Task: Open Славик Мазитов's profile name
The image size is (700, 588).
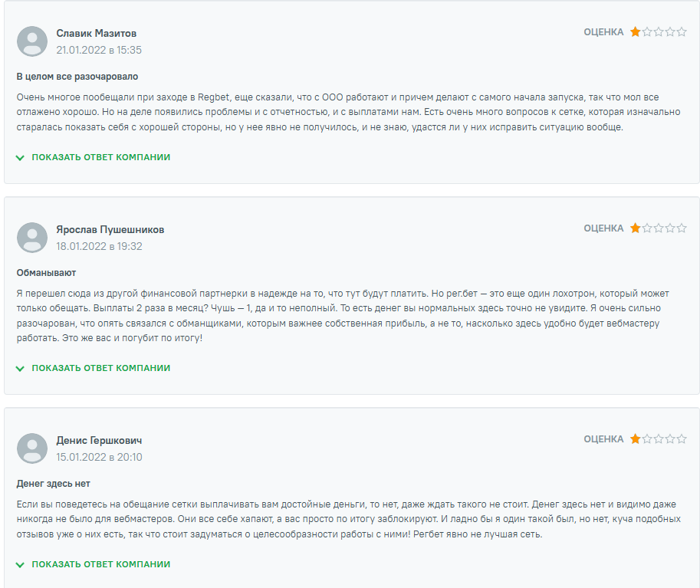Action: 97,34
